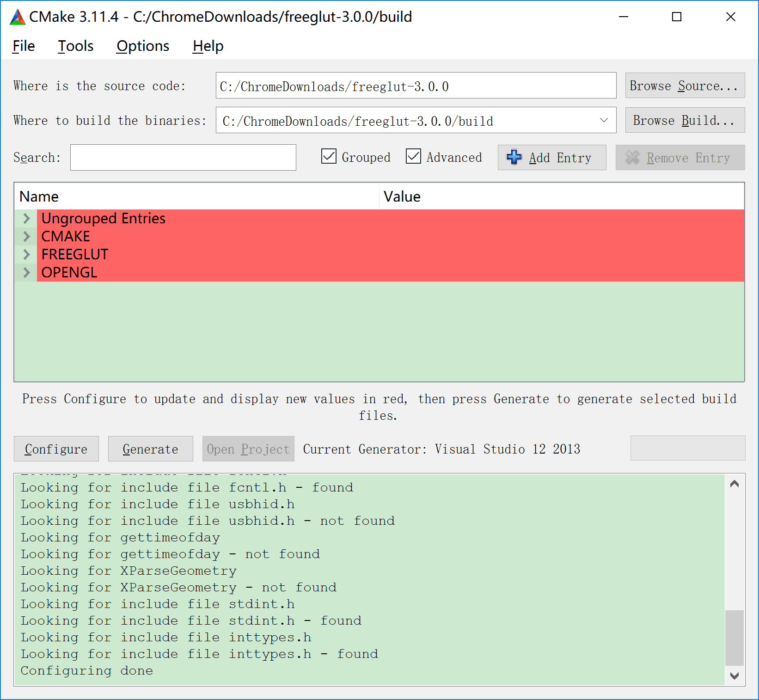Expand the Ungrouped Entries group
This screenshot has height=700, width=759.
click(26, 218)
